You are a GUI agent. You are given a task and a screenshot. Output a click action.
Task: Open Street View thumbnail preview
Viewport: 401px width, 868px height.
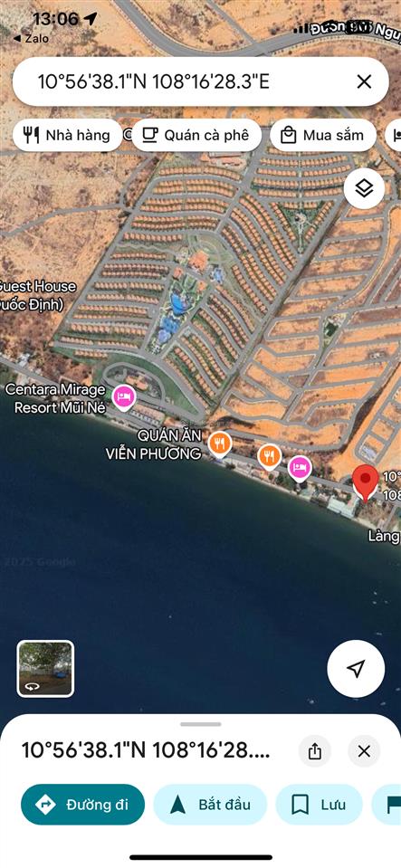click(x=45, y=668)
